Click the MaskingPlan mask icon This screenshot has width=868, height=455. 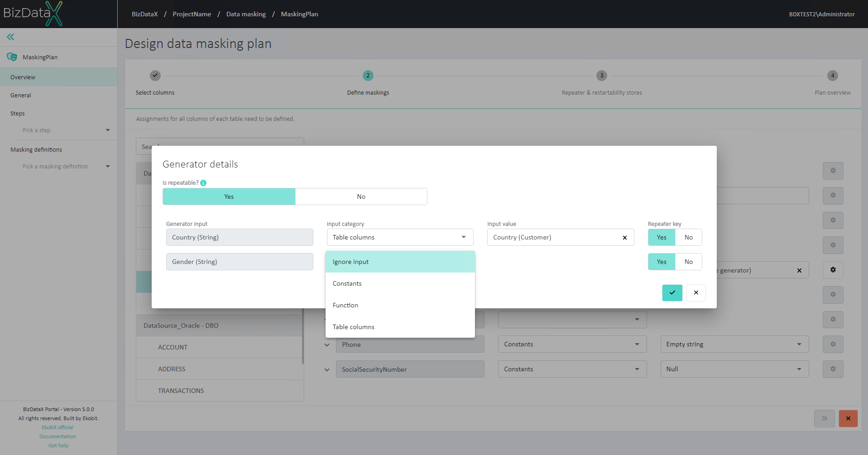pyautogui.click(x=12, y=57)
